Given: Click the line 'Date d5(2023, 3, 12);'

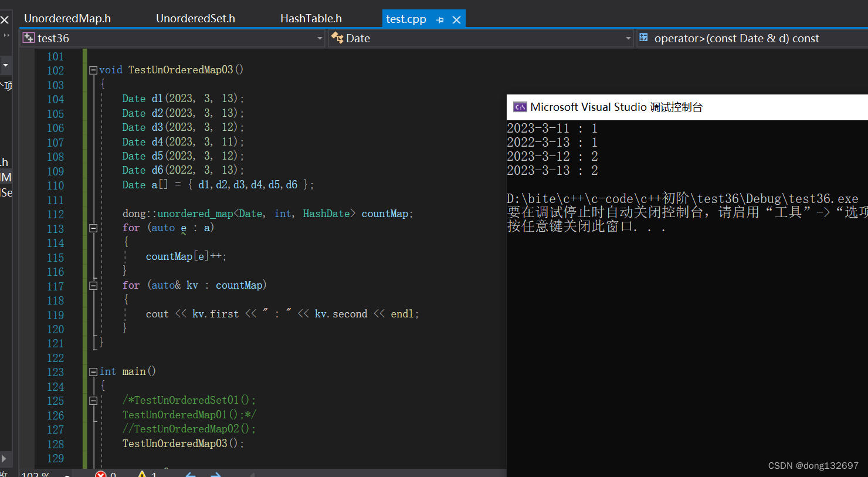Looking at the screenshot, I should 183,156.
